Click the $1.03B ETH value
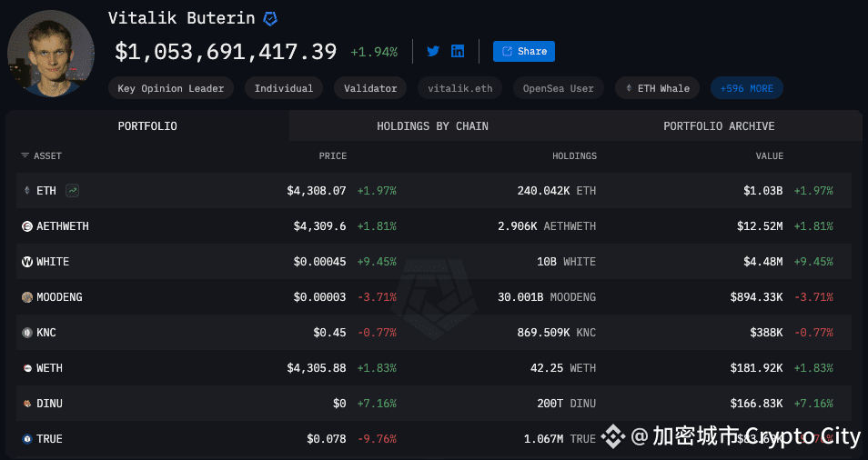 point(762,191)
